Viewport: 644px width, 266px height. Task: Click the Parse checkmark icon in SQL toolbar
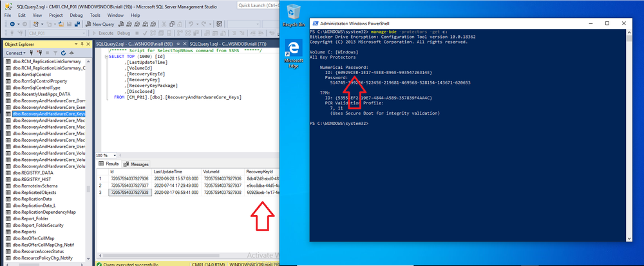tap(145, 33)
